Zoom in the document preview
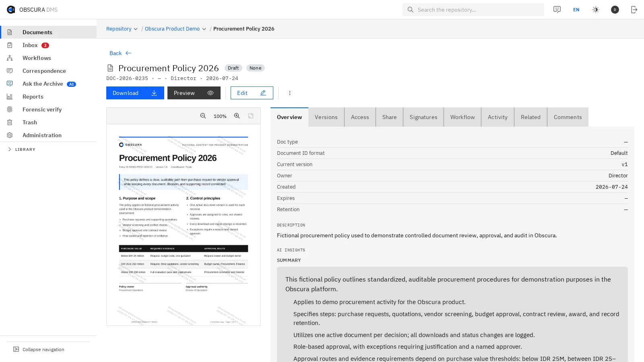The image size is (644, 362). tap(237, 116)
